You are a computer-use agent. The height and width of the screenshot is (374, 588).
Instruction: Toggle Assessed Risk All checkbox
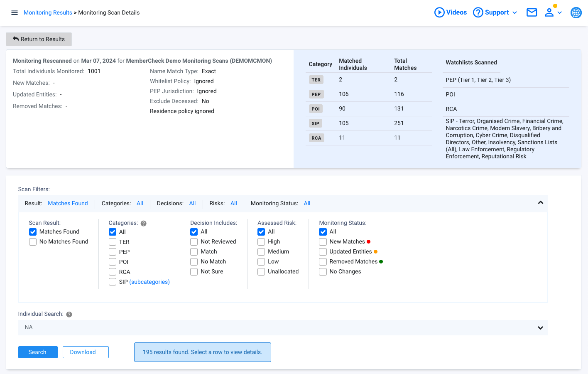(261, 232)
